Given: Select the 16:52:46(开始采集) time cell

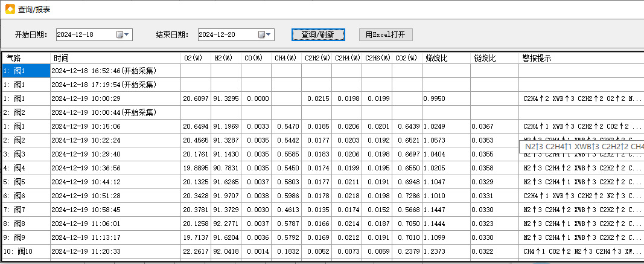Looking at the screenshot, I should click(x=116, y=71).
